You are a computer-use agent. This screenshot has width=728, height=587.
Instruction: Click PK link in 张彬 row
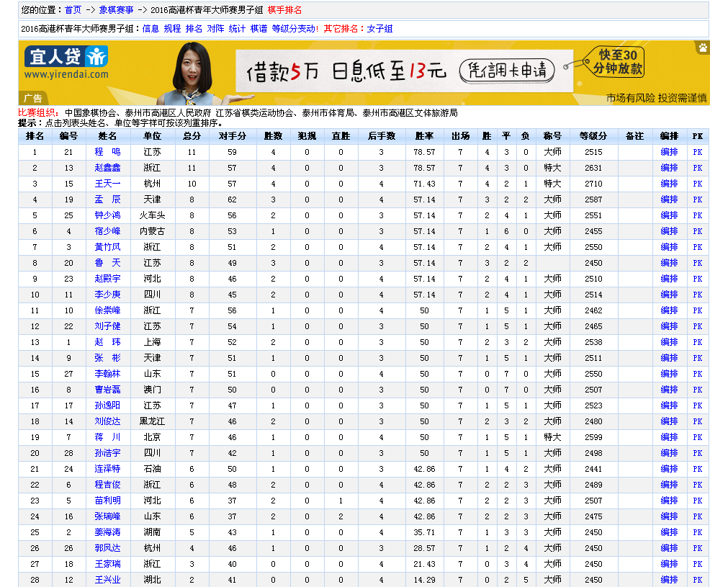click(x=697, y=358)
